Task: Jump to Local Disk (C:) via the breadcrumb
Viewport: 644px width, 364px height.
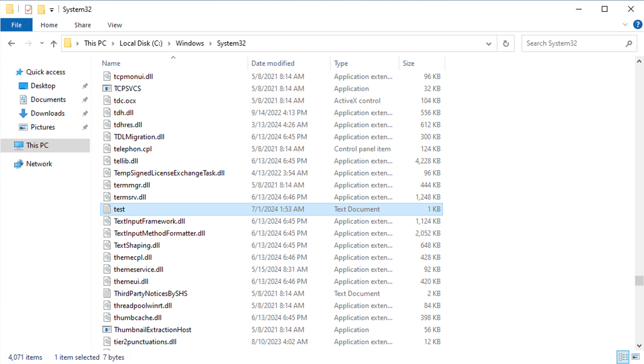Action: tap(141, 43)
